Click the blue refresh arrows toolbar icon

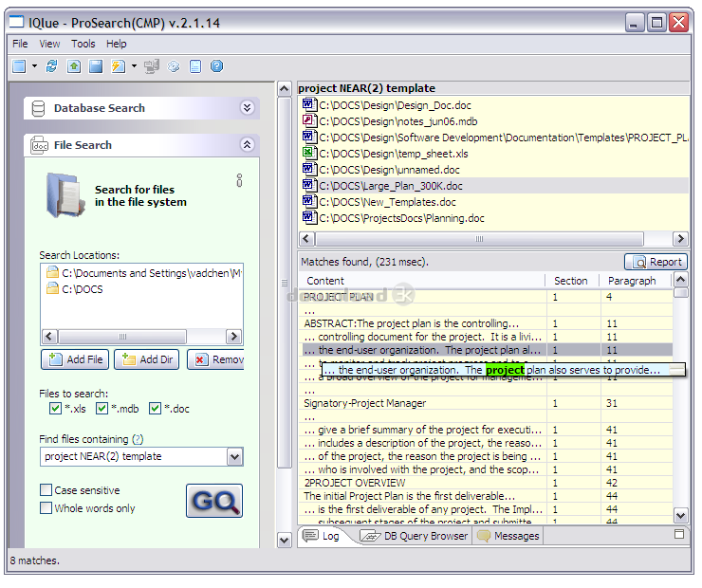pos(52,66)
